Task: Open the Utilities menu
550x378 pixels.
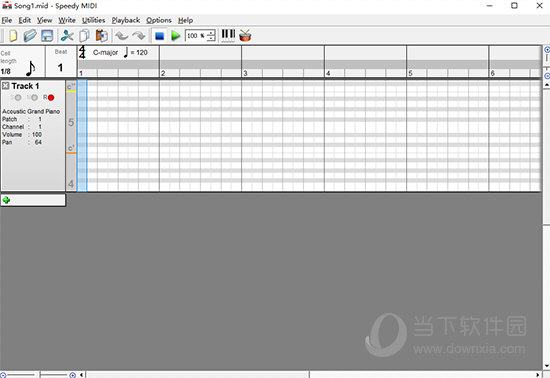Action: coord(93,20)
